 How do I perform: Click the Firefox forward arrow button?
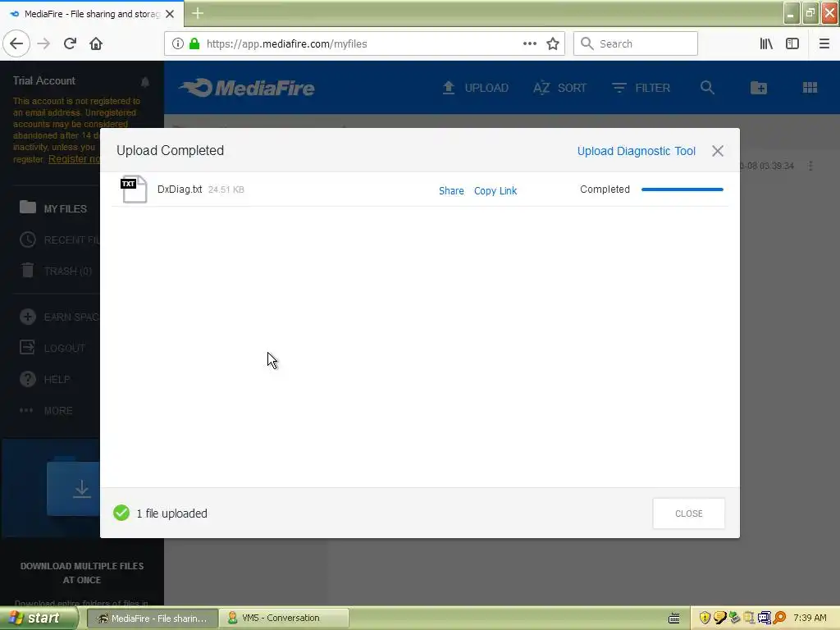click(43, 43)
